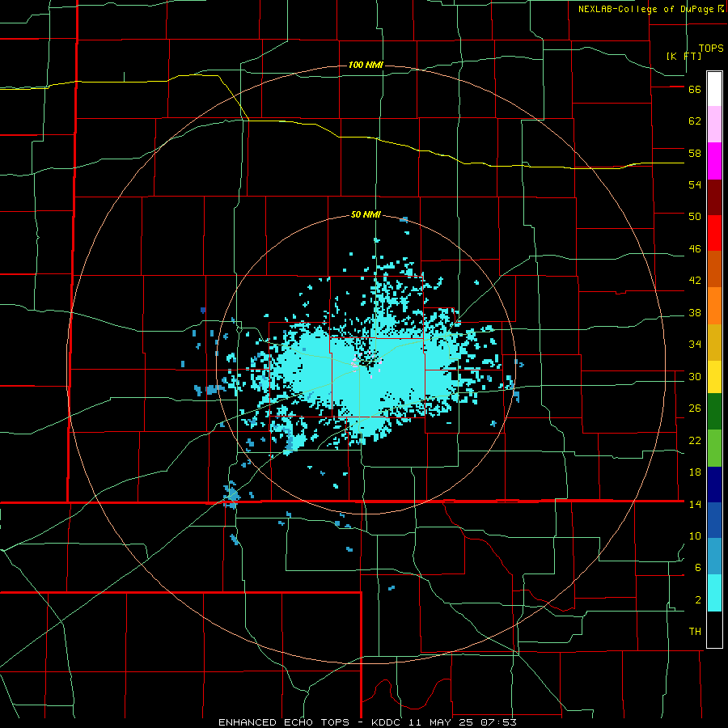Select the medium blue legend band
Viewport: 728px width, 728px height.
(x=714, y=520)
